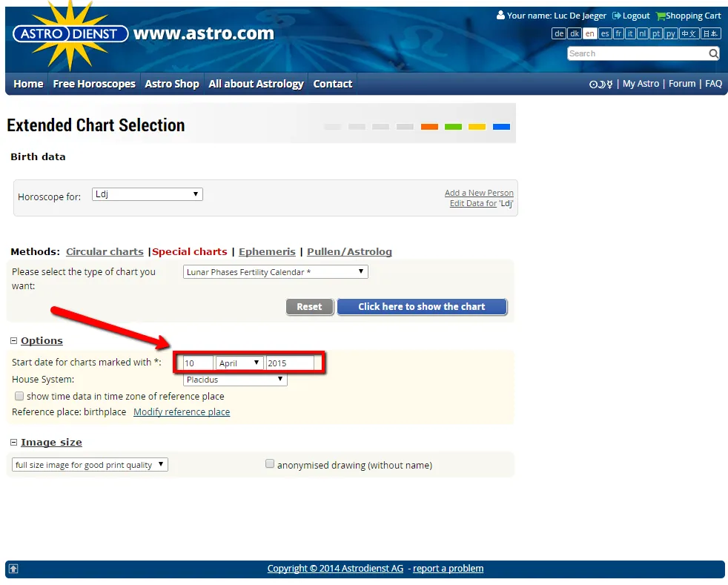Open the Lunar Phases Fertility Calendar chart dropdown

[x=275, y=271]
